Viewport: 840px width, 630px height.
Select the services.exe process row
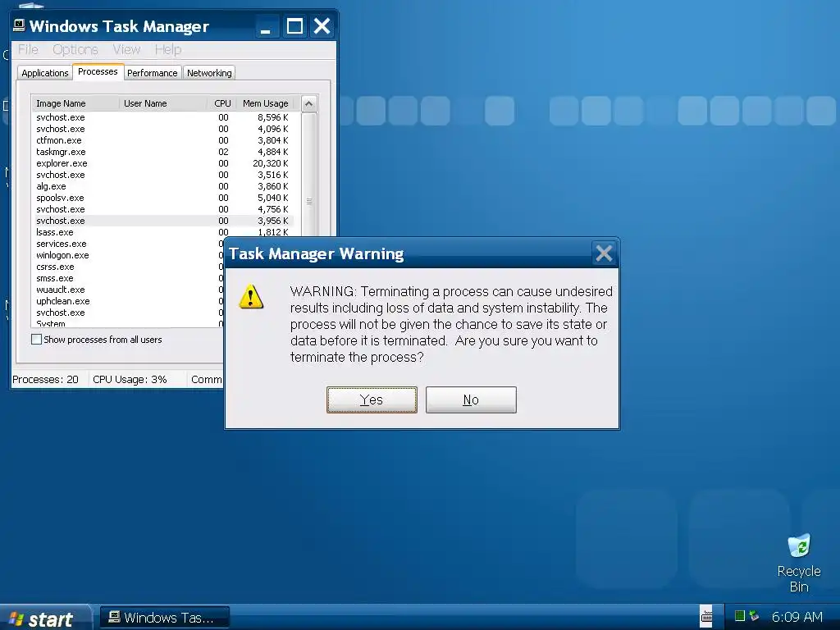(x=128, y=244)
